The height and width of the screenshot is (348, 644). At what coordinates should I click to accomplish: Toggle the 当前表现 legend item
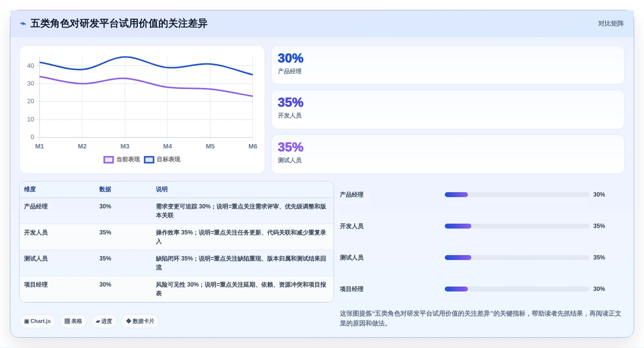[122, 160]
